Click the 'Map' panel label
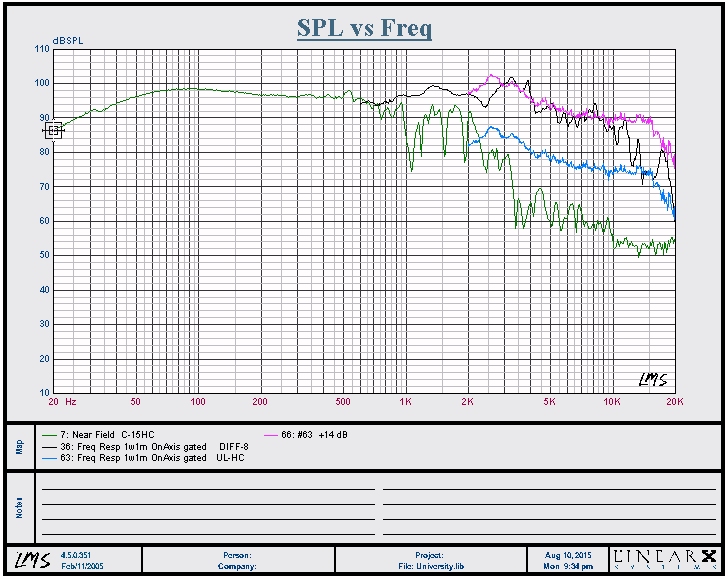Viewport: 728px width, 579px height. click(20, 445)
